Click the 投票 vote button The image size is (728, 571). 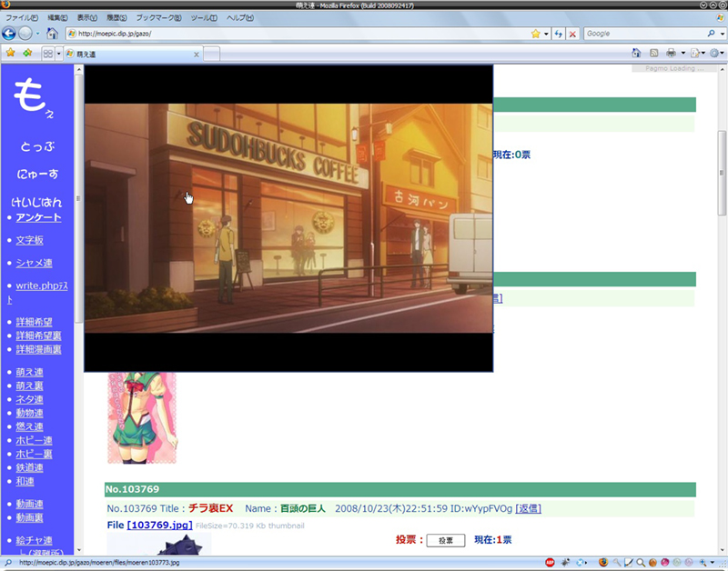coord(446,540)
